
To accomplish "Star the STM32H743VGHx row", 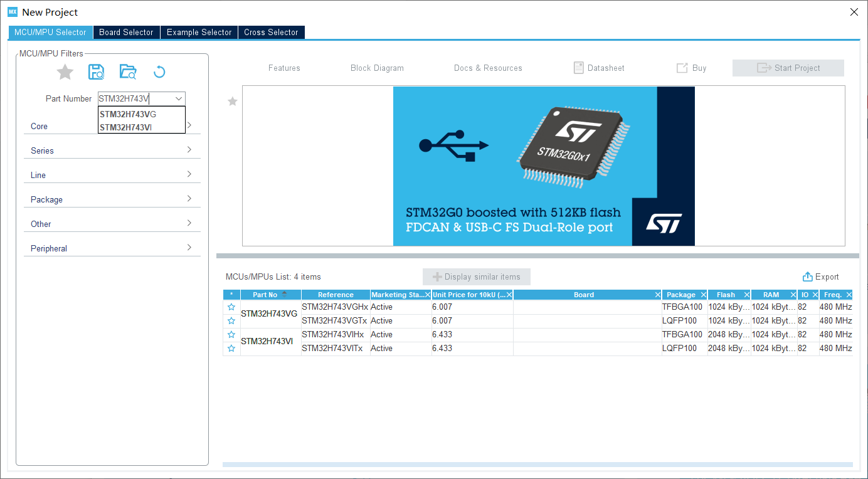I will [231, 307].
